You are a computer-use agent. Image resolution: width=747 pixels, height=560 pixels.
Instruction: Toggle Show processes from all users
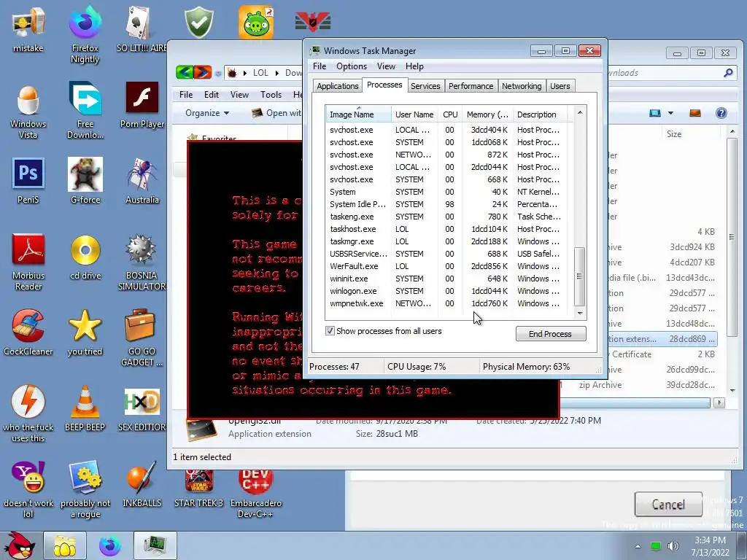330,330
